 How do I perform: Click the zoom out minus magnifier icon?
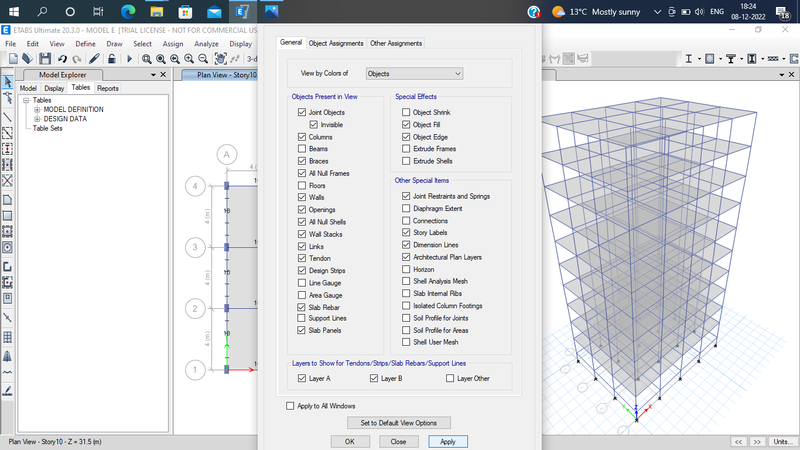coord(203,59)
